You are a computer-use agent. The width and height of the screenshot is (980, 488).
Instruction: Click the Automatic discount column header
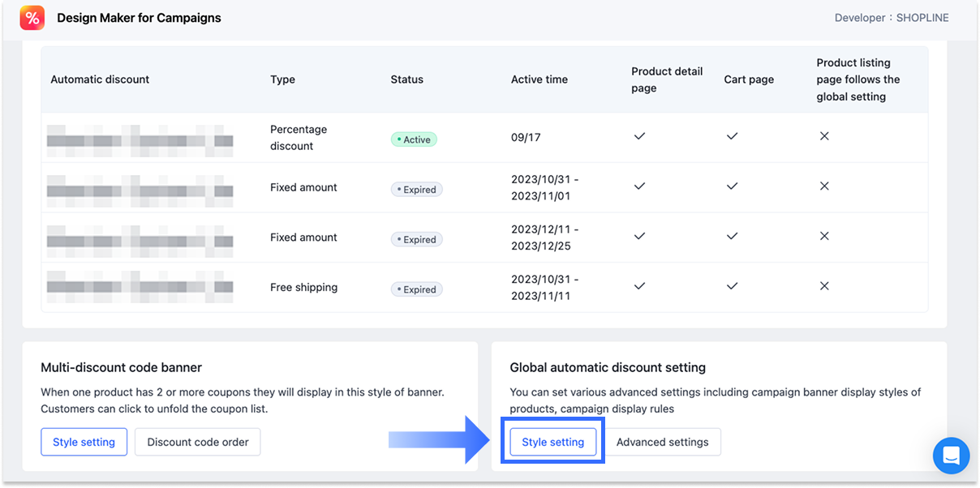click(100, 79)
